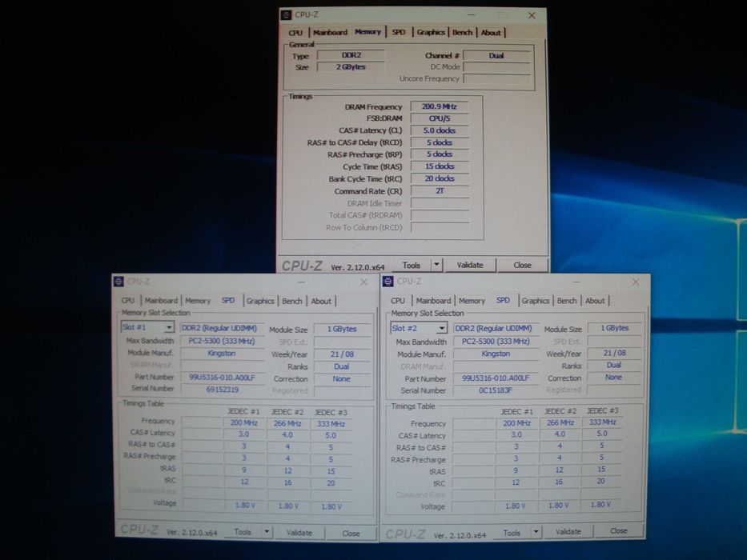Click part number 99U5316-010.A00LF in the Slot #2 window

(x=496, y=378)
